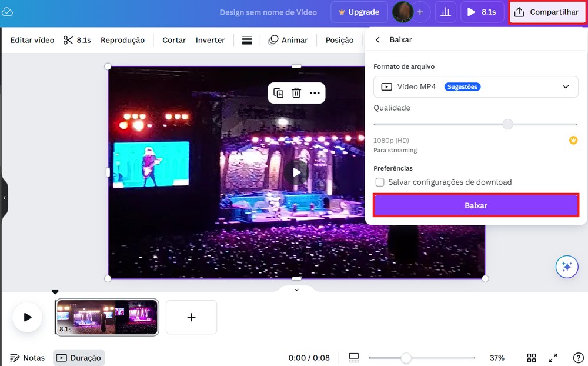
Task: Adjust the video quality slider
Action: tap(507, 124)
